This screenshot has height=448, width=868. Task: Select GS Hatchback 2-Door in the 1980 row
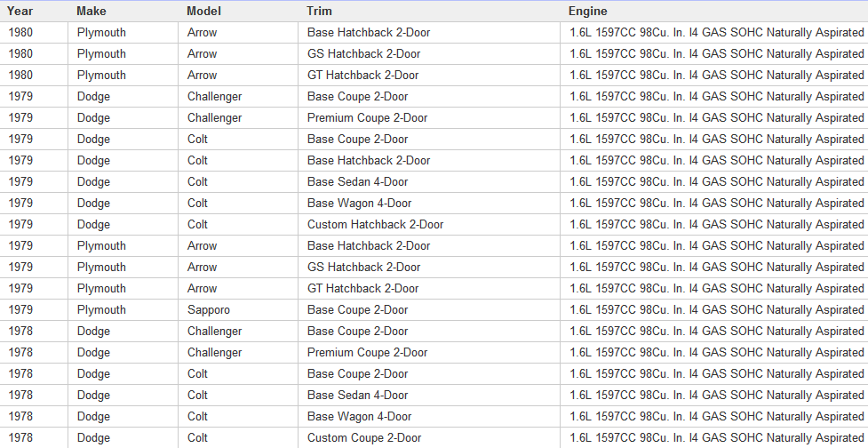363,53
